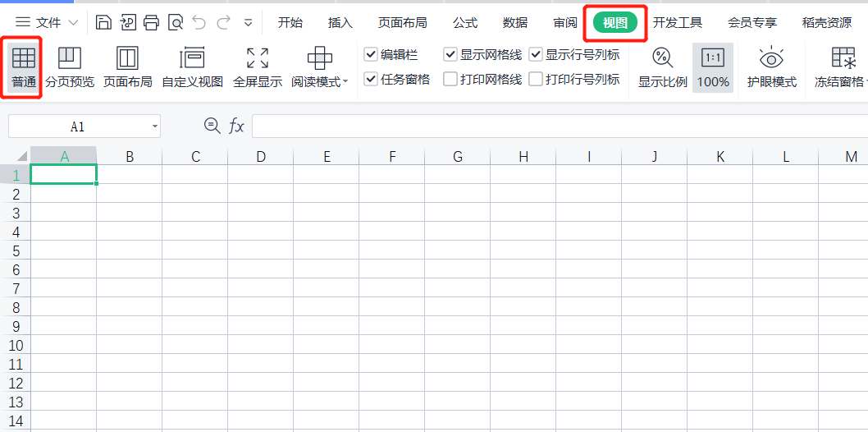Select row 10 header
This screenshot has width=868, height=432.
[16, 346]
